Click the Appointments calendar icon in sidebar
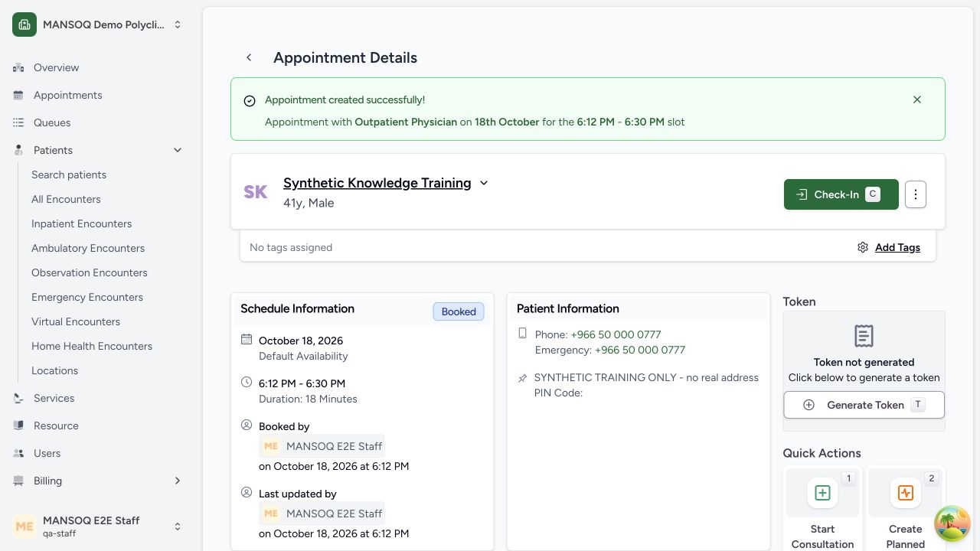The image size is (980, 551). [18, 95]
